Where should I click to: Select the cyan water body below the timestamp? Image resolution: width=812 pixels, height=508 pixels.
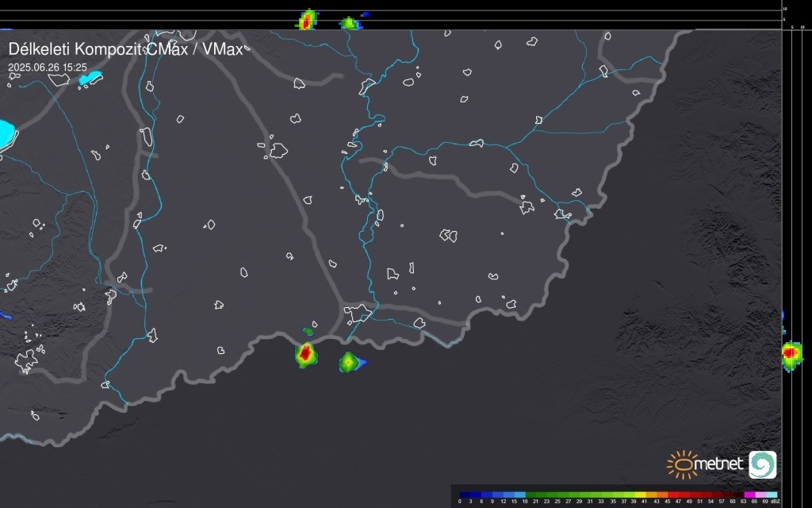click(90, 79)
